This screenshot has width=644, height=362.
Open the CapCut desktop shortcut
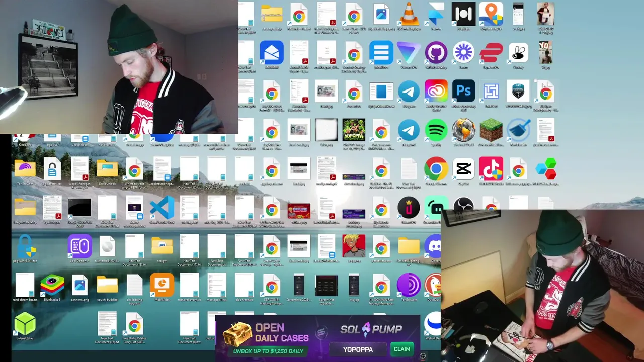point(463,169)
